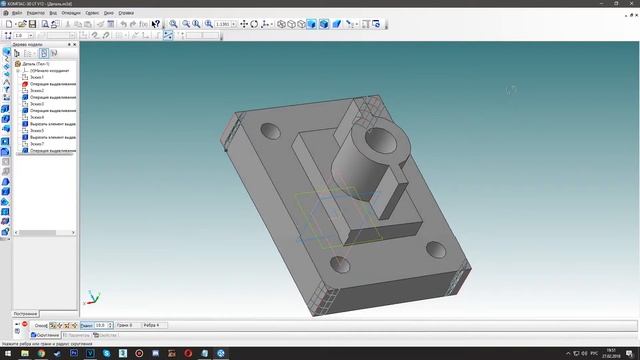Open the Операции menu
This screenshot has height=360, width=640.
[x=71, y=13]
